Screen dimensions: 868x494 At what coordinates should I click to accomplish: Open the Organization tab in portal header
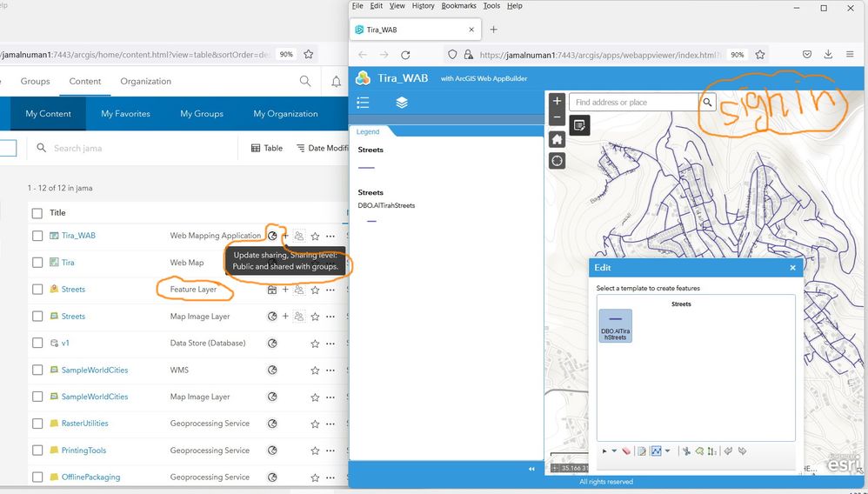coord(145,82)
